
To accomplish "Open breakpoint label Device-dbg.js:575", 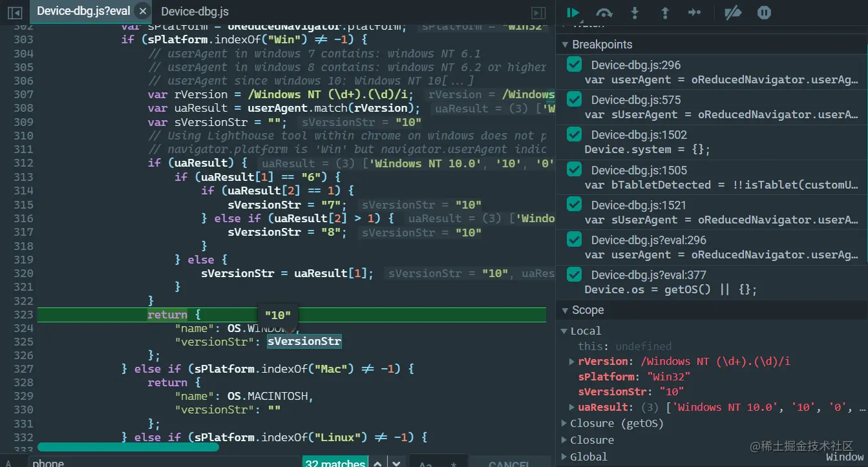I will coord(636,99).
